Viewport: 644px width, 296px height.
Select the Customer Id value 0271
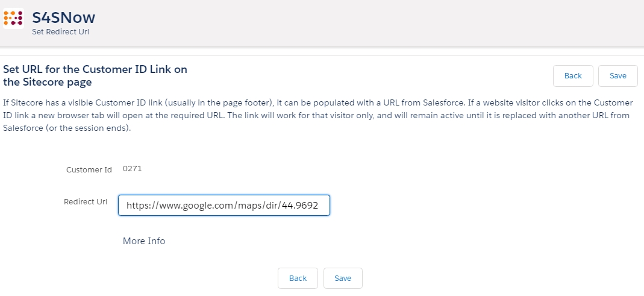[x=133, y=169]
